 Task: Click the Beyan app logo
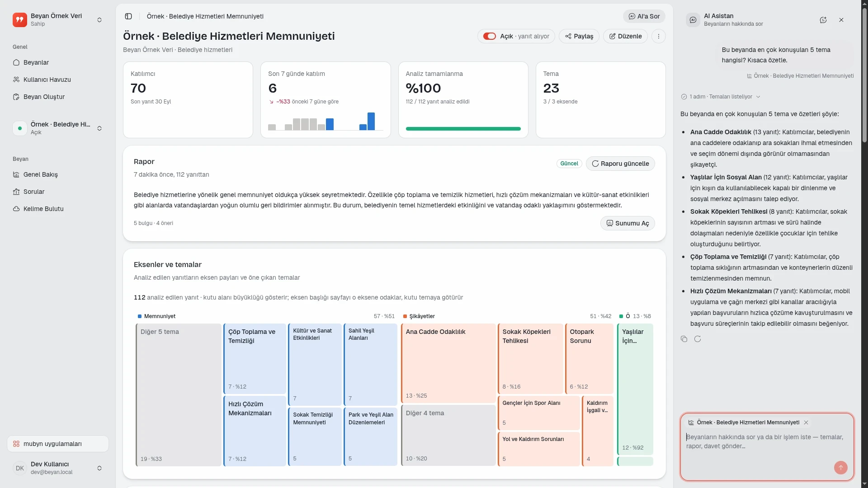coord(20,19)
